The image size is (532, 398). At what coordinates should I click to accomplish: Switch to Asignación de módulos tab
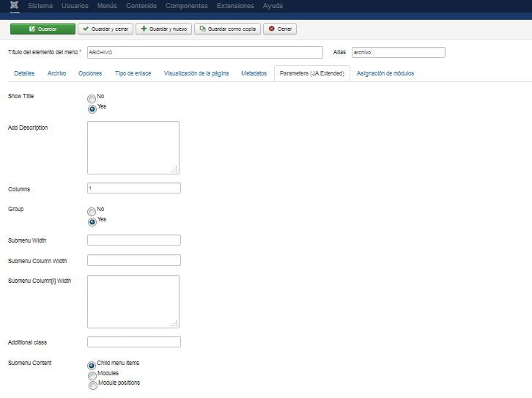click(385, 73)
